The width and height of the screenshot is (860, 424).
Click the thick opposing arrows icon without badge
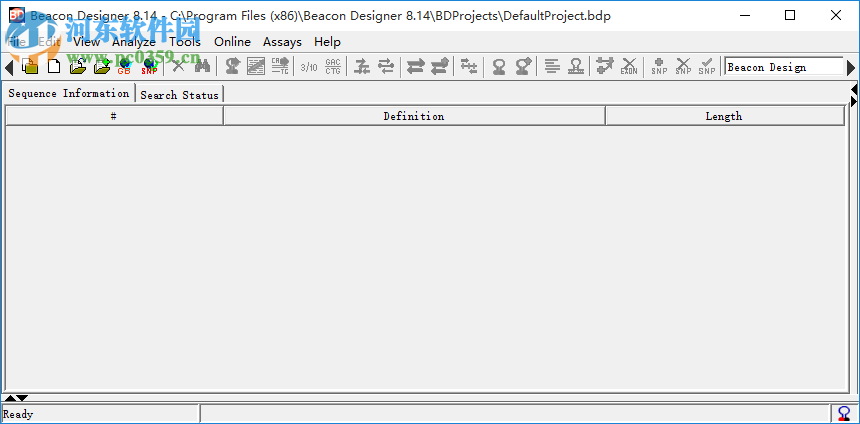(x=415, y=66)
